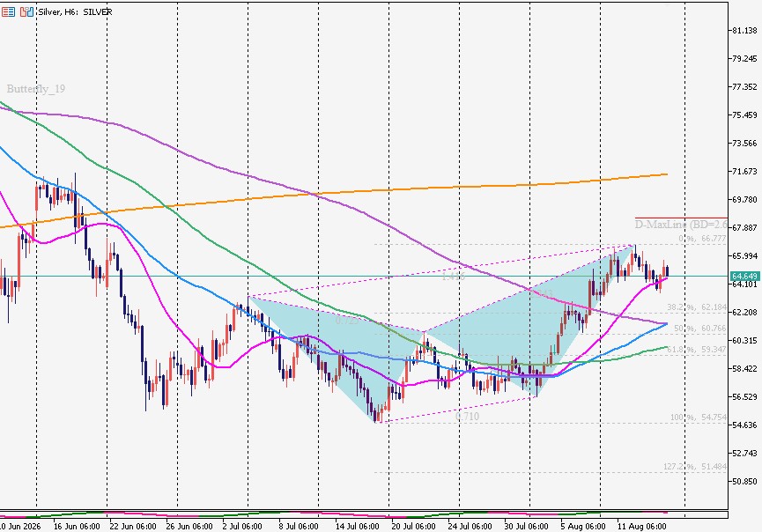Select the '61.8 %, 59.347' Fibonacci label

[x=697, y=350]
